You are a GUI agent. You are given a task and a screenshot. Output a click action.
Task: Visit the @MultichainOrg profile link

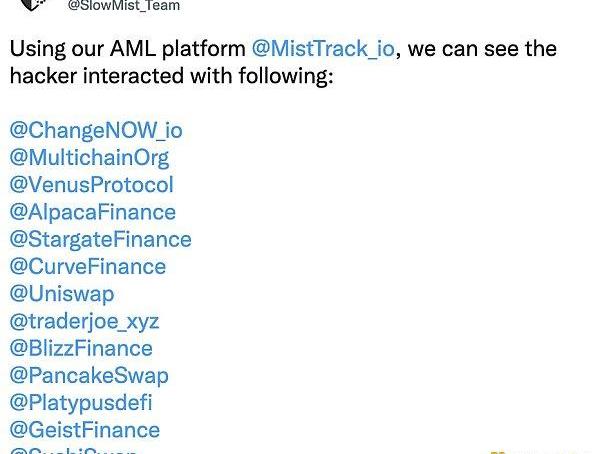89,157
